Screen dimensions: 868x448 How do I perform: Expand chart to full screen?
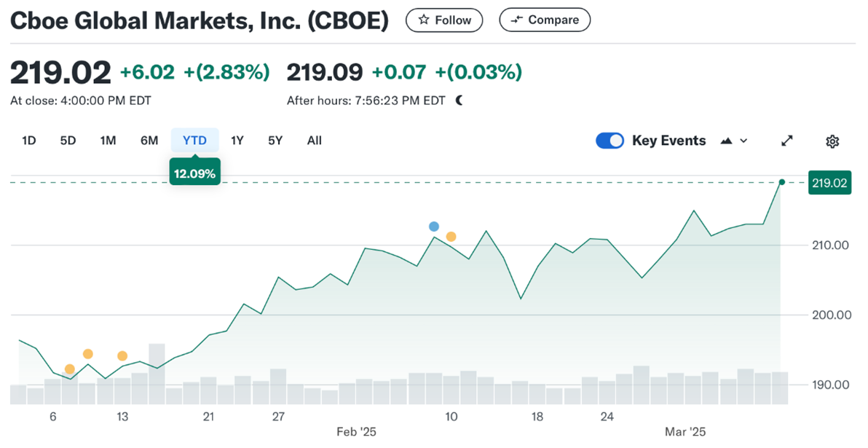[787, 141]
